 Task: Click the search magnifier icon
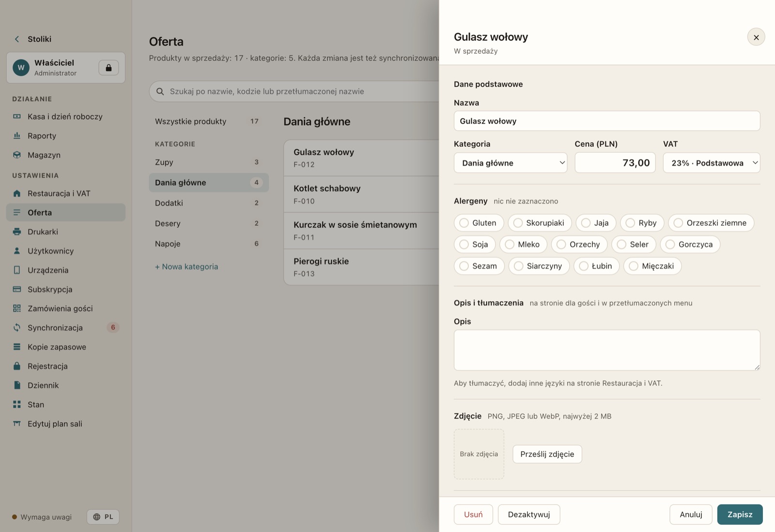pyautogui.click(x=160, y=91)
